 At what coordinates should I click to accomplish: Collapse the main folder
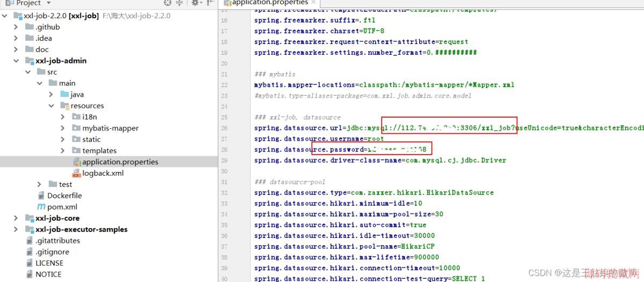[x=40, y=83]
